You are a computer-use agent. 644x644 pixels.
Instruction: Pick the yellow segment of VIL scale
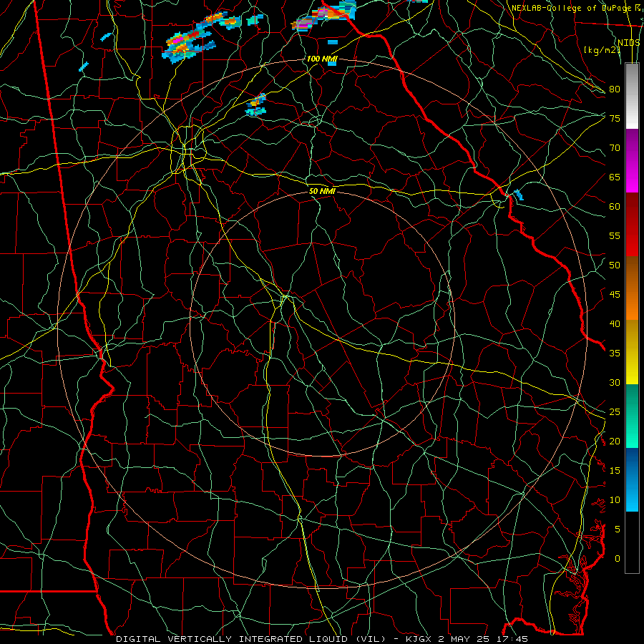click(x=632, y=352)
